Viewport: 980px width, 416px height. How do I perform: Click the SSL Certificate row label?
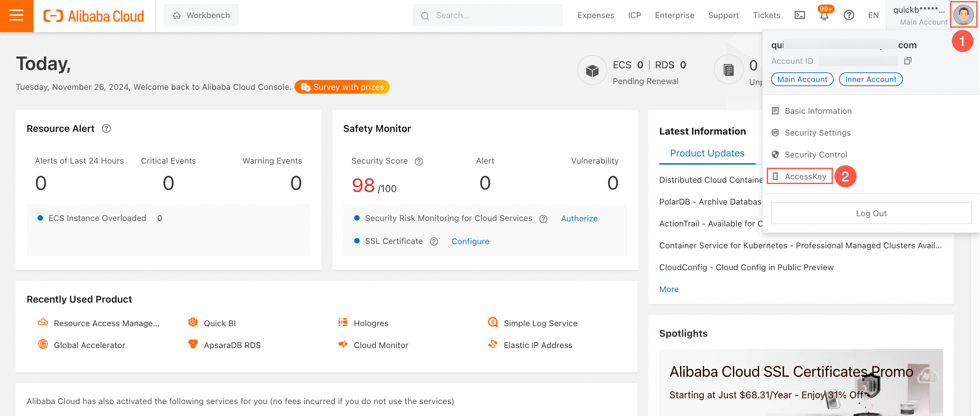[x=394, y=241]
